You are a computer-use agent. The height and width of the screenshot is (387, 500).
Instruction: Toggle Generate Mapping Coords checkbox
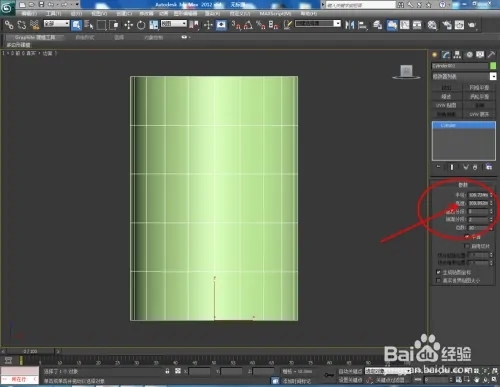coord(439,272)
